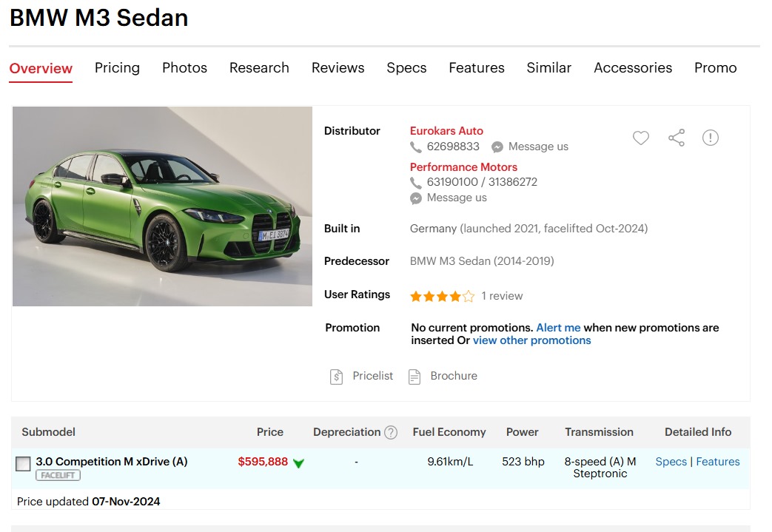772x532 pixels.
Task: Click the green price drop arrow
Action: coord(299,463)
